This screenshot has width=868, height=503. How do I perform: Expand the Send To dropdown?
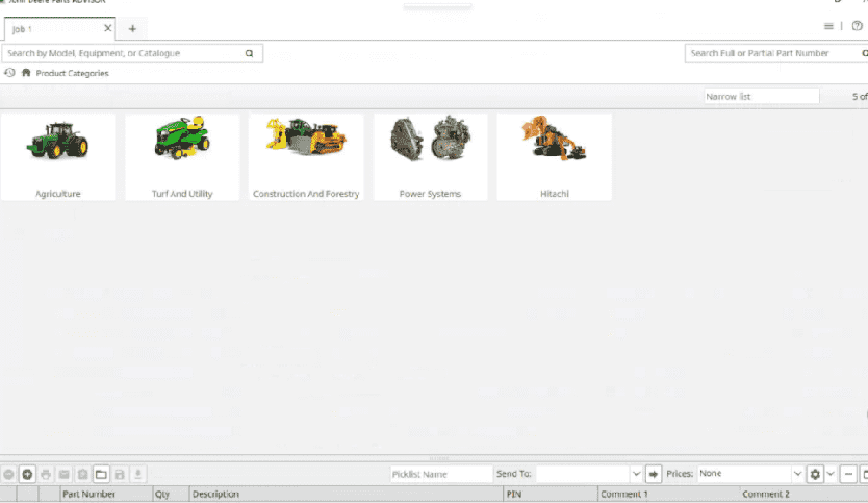pyautogui.click(x=636, y=473)
